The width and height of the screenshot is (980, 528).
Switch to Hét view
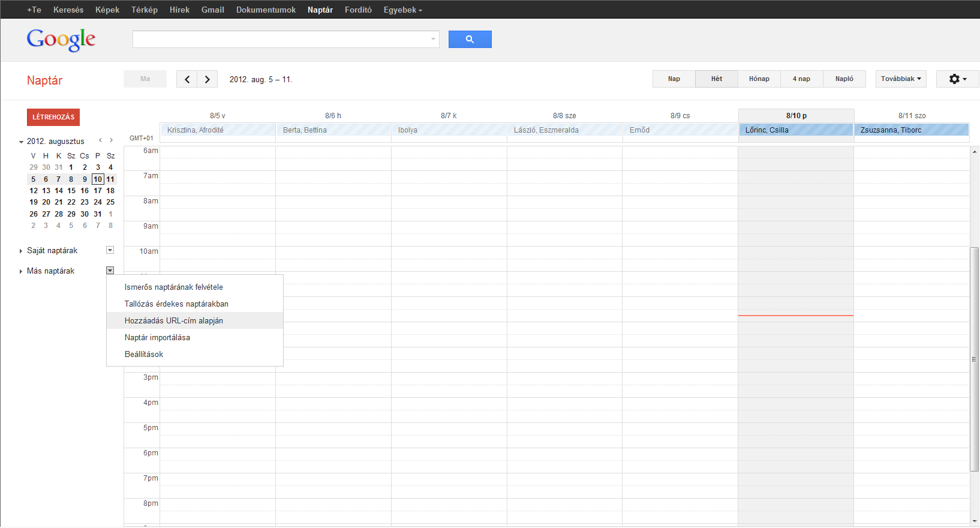[x=717, y=79]
